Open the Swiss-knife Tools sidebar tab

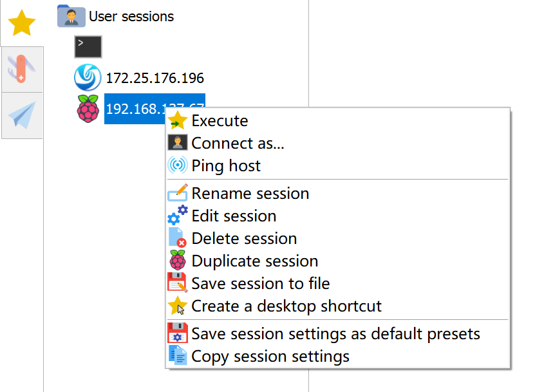click(x=22, y=70)
